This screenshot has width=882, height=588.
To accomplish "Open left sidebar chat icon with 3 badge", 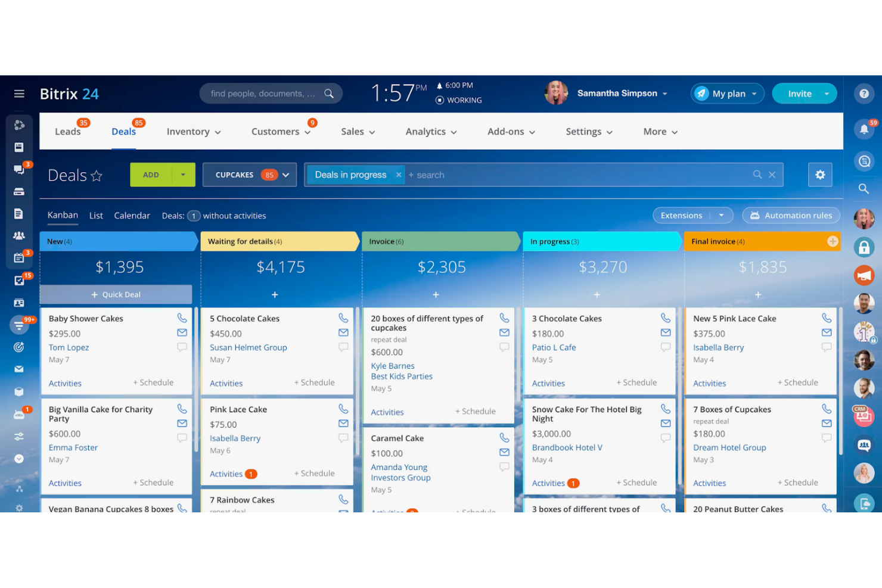I will 19,169.
